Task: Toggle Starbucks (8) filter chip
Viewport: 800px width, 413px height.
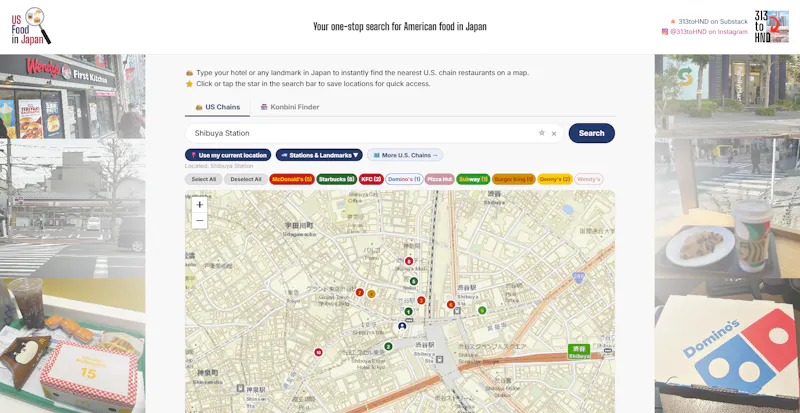Action: 337,179
